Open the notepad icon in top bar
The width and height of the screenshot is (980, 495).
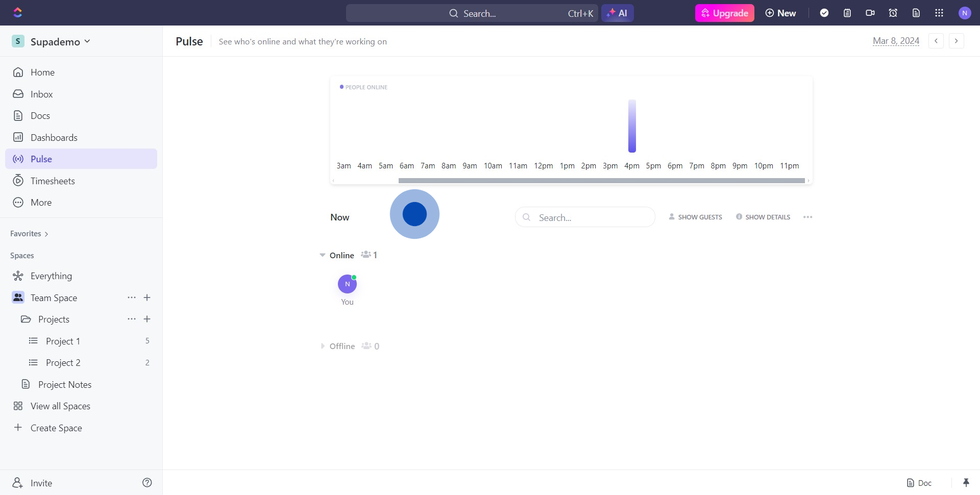tap(847, 13)
